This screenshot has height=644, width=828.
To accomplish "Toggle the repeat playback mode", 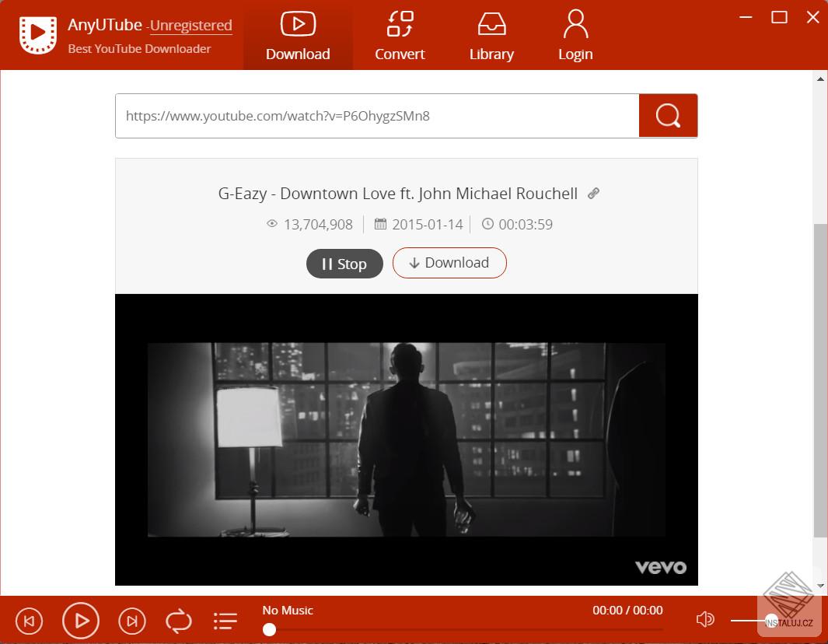I will (x=178, y=621).
